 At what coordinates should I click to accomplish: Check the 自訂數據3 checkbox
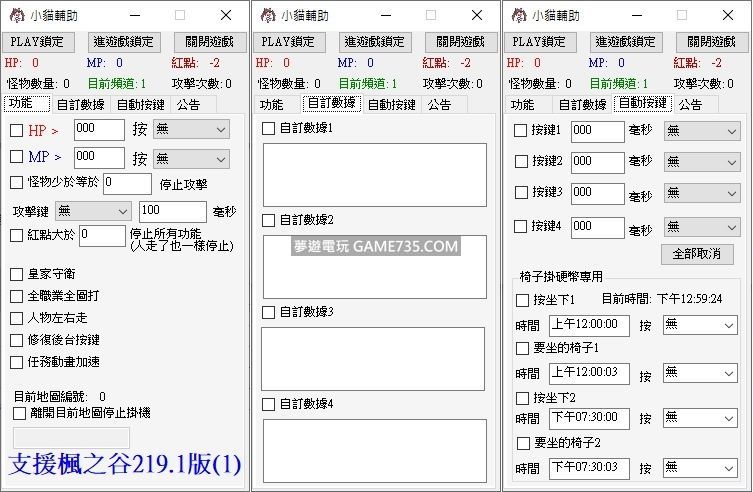[268, 312]
